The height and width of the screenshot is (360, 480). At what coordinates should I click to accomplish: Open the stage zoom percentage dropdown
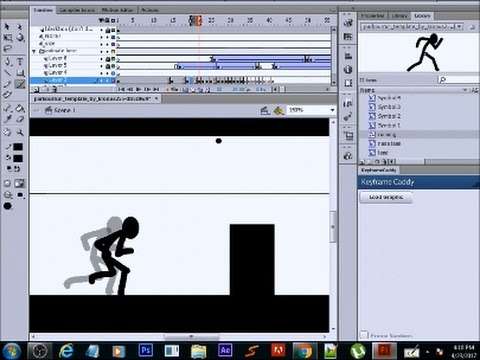tap(332, 110)
